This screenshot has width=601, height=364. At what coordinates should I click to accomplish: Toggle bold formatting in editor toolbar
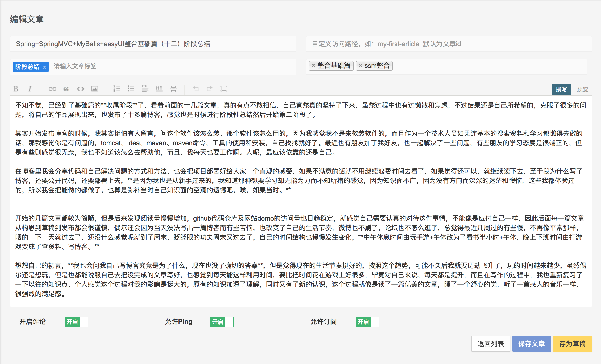(16, 89)
